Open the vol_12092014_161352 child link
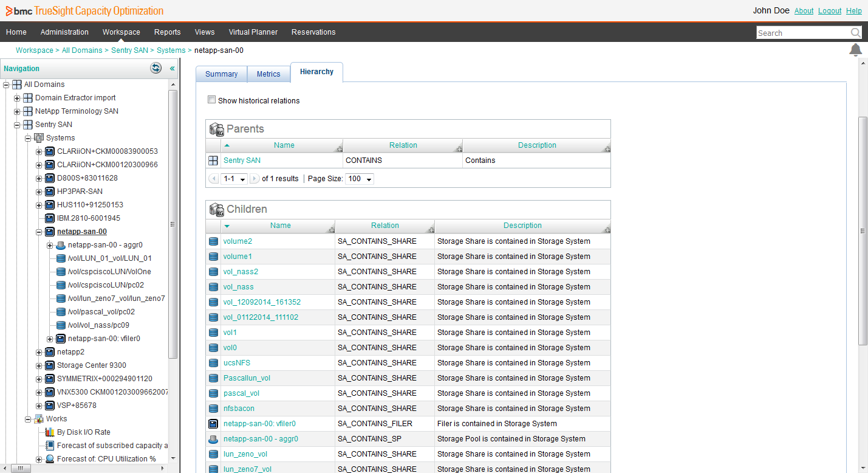This screenshot has width=868, height=473. (x=262, y=302)
